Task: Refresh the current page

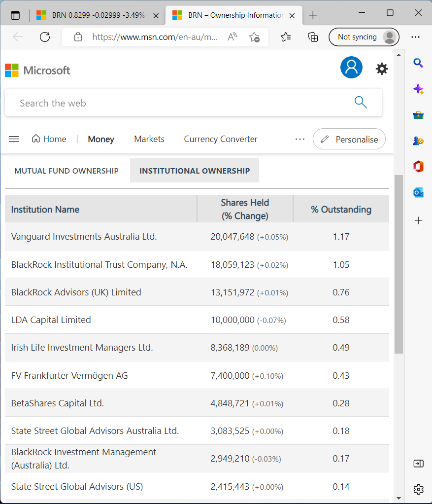Action: 45,37
